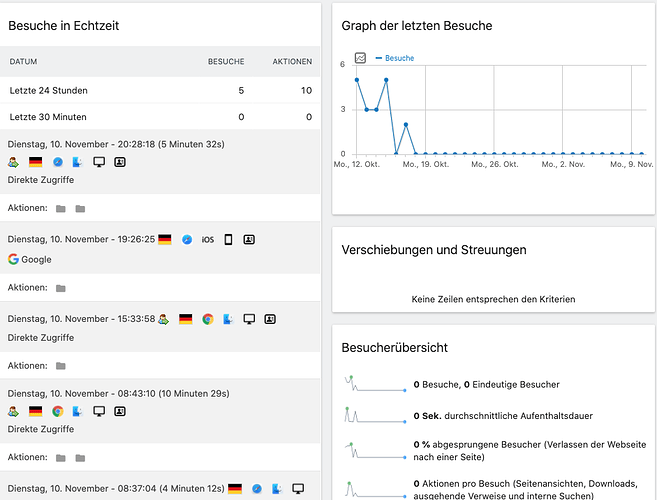Viewport: 657px width, 500px height.
Task: Click the desktop icon in 08:37:04 visit
Action: click(298, 489)
